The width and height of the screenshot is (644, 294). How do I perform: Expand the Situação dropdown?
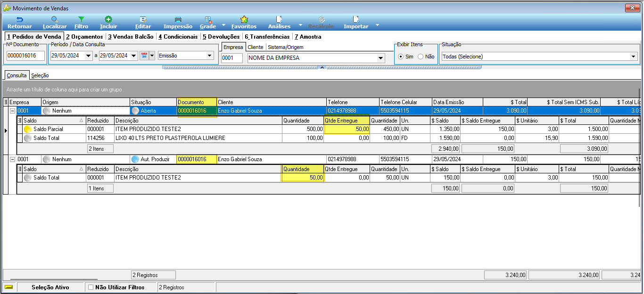pyautogui.click(x=633, y=57)
